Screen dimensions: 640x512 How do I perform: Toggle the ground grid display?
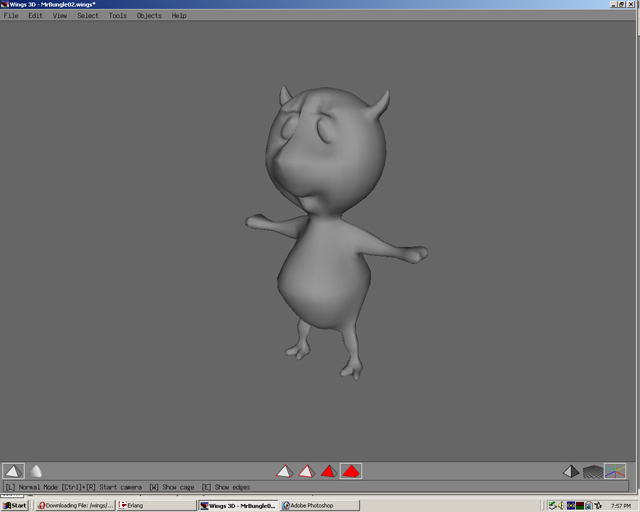click(x=593, y=472)
